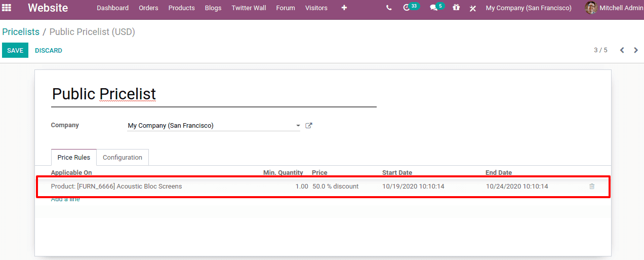Open chat messages icon with 5 badge
The width and height of the screenshot is (644, 260).
(x=436, y=8)
